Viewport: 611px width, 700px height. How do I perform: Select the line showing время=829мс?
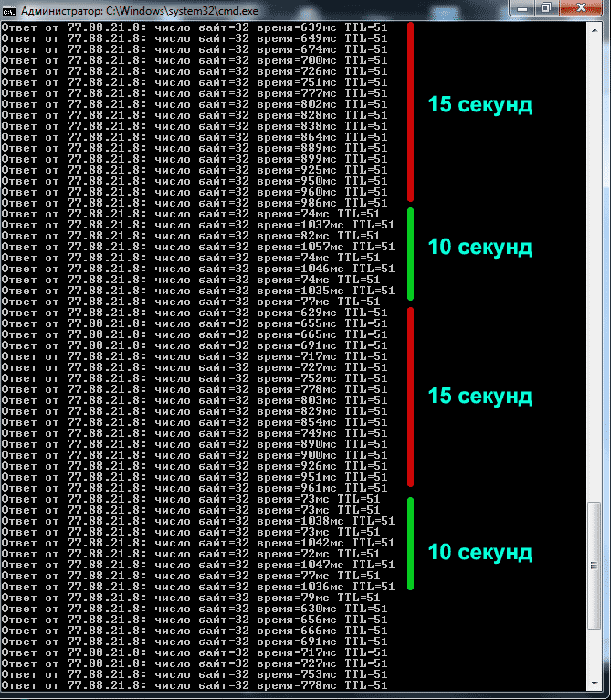click(195, 411)
